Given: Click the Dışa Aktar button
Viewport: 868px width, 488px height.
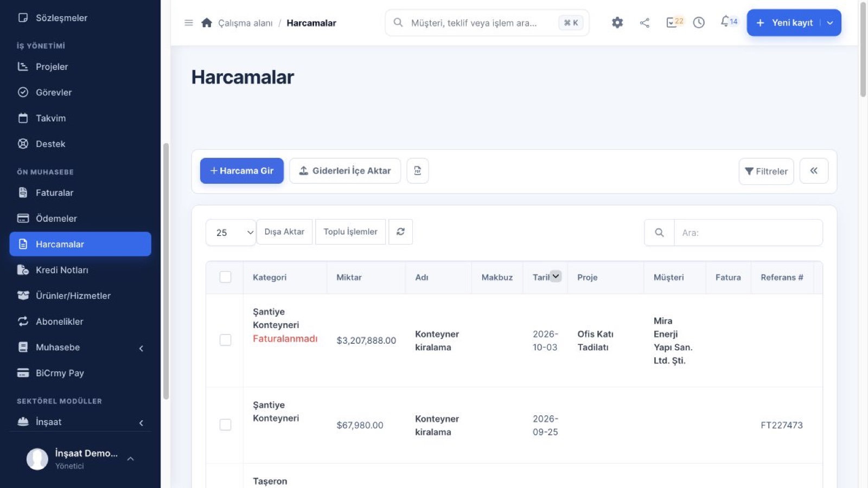Looking at the screenshot, I should [284, 232].
